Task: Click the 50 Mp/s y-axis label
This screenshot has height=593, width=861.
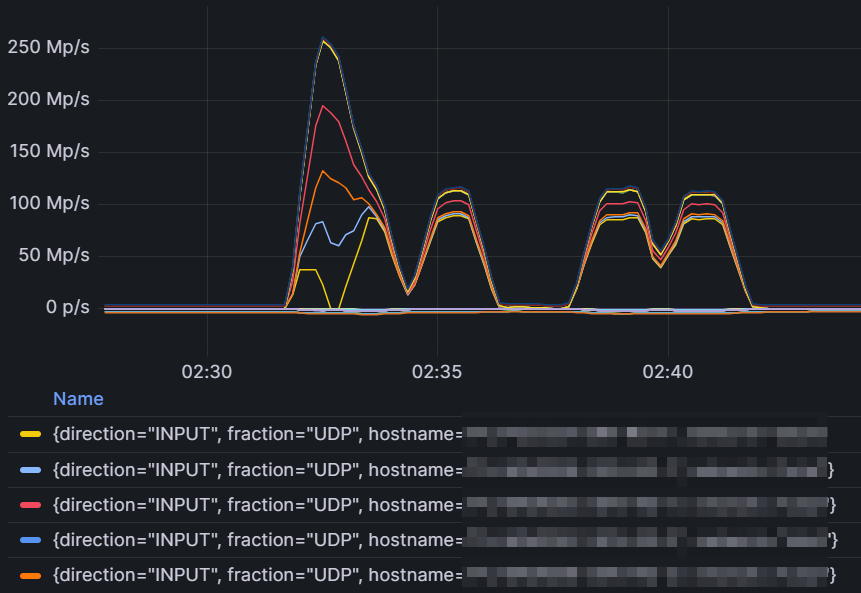Action: click(x=54, y=255)
